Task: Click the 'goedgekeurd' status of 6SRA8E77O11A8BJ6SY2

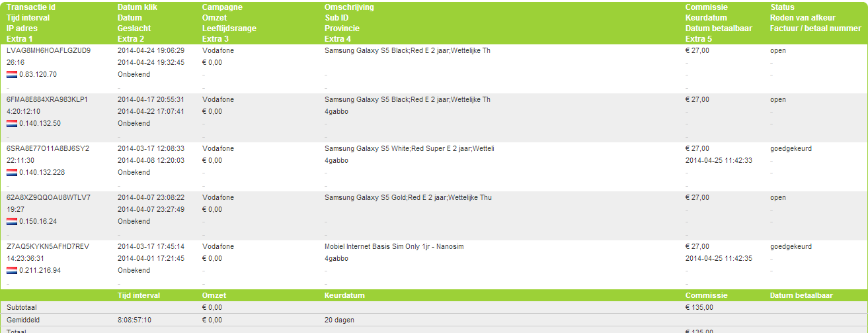Action: click(x=791, y=148)
